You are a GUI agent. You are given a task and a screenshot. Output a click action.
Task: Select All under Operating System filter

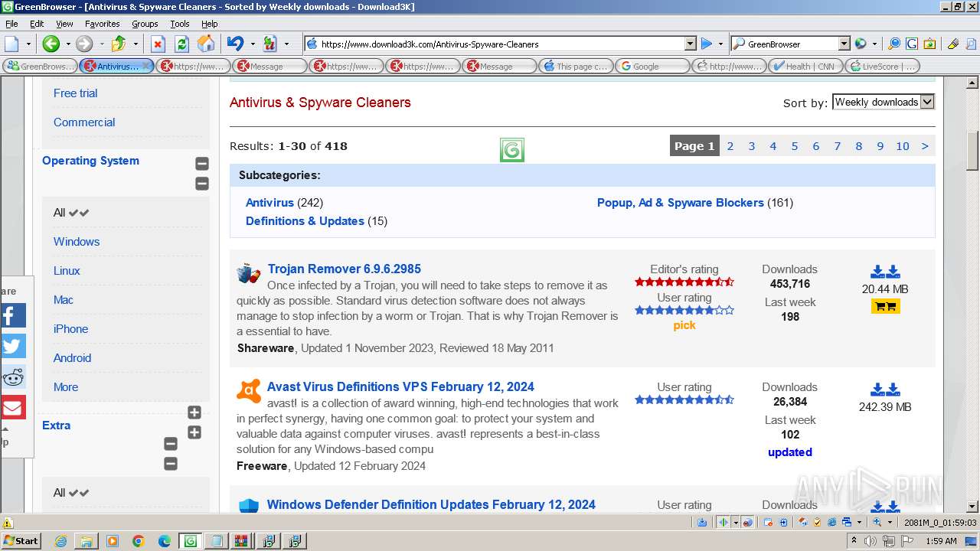coord(71,213)
